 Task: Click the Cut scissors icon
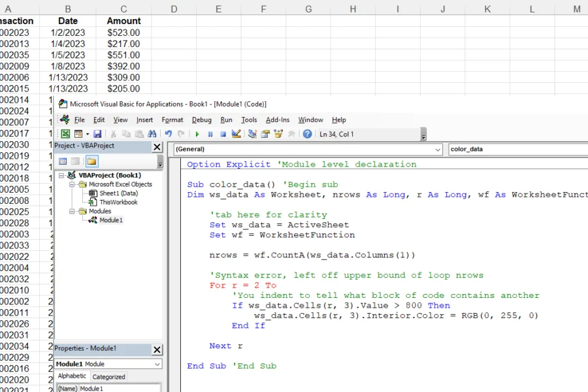pyautogui.click(x=113, y=134)
